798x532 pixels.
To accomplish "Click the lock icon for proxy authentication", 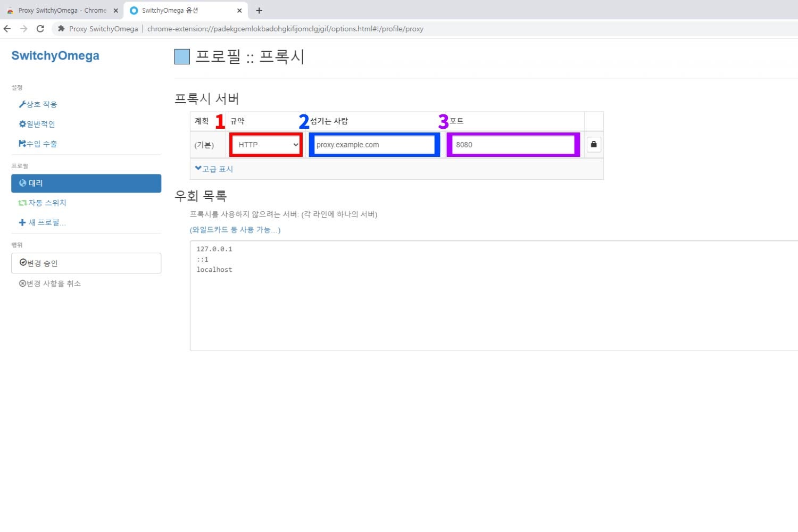I will 594,145.
